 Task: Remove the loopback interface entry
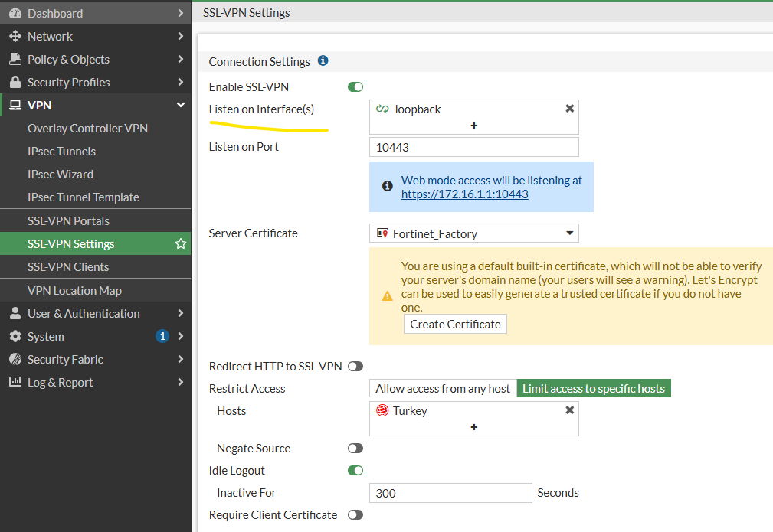[x=569, y=109]
